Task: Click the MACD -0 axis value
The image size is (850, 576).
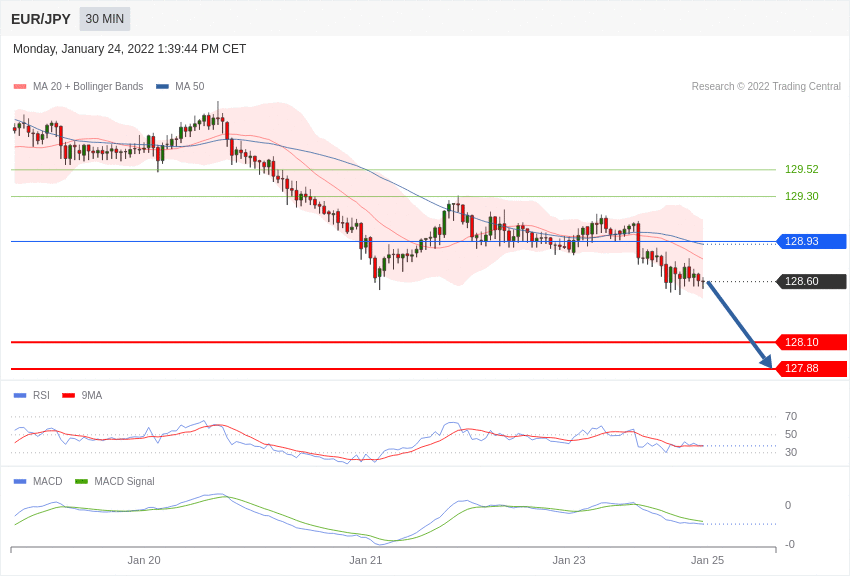Action: 790,544
